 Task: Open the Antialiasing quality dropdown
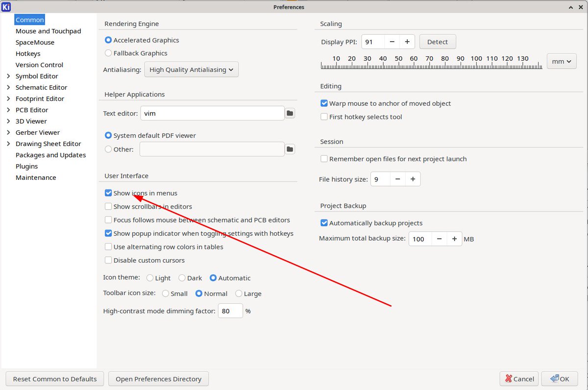pos(191,70)
